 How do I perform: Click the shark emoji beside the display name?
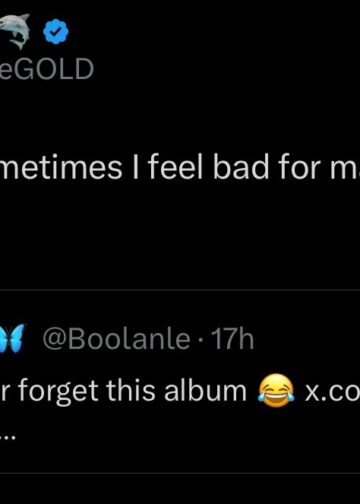pos(14,31)
